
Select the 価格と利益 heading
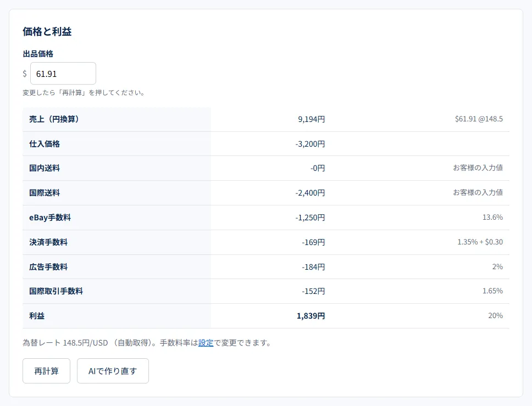coord(47,31)
